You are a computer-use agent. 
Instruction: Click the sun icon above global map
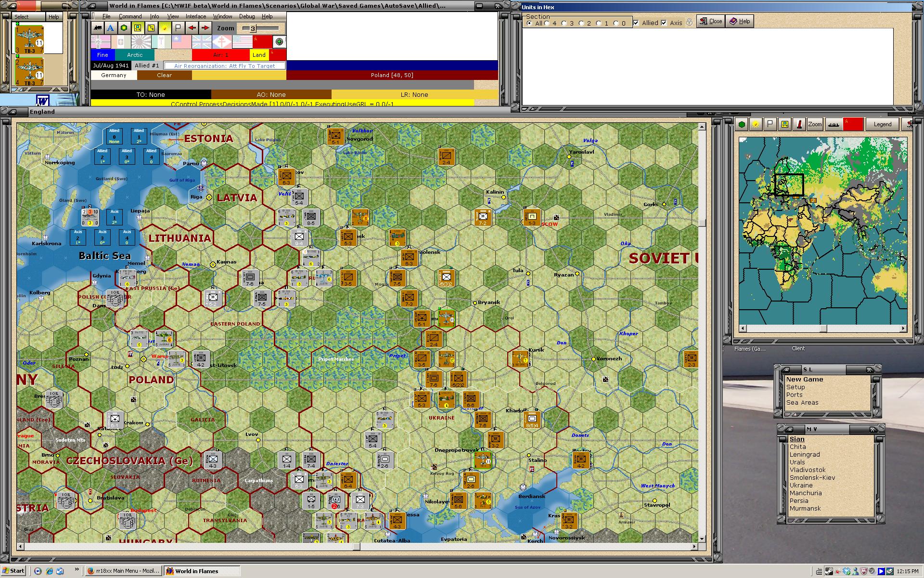pos(756,124)
